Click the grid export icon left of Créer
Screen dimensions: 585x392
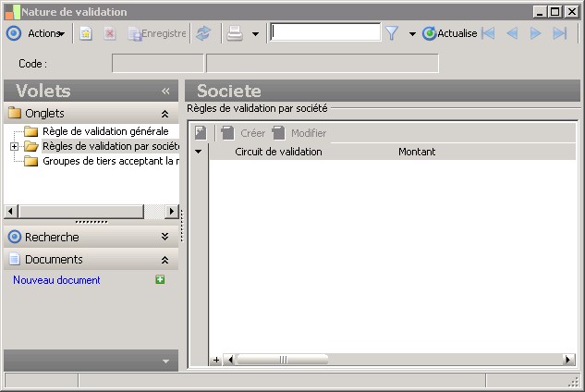tap(201, 133)
